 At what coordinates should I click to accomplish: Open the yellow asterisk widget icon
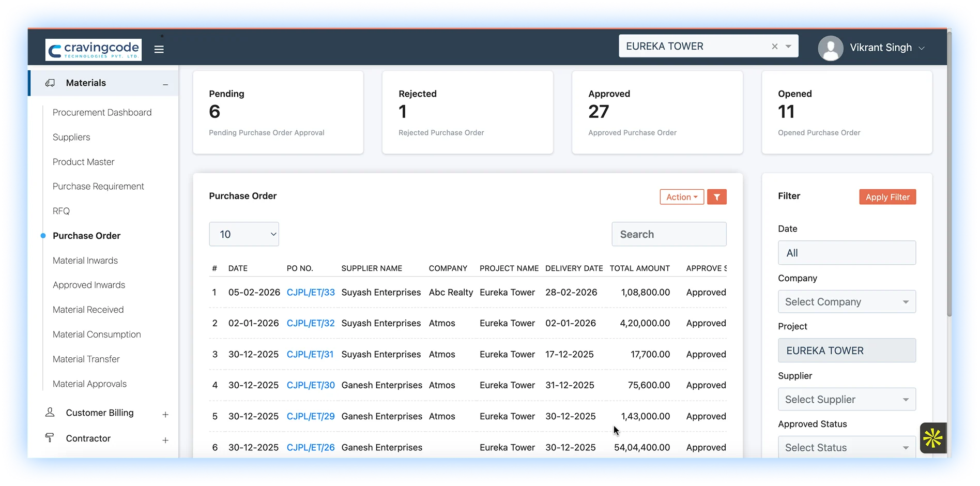coord(933,438)
